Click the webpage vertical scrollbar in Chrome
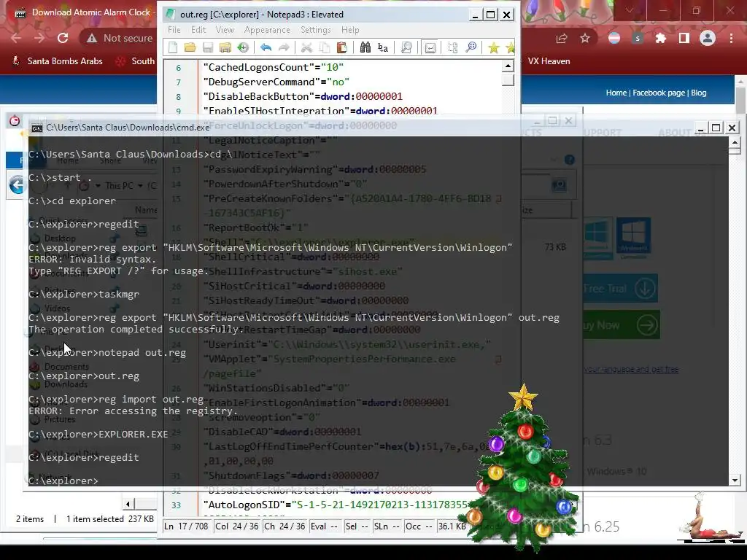747x560 pixels. tap(740, 101)
